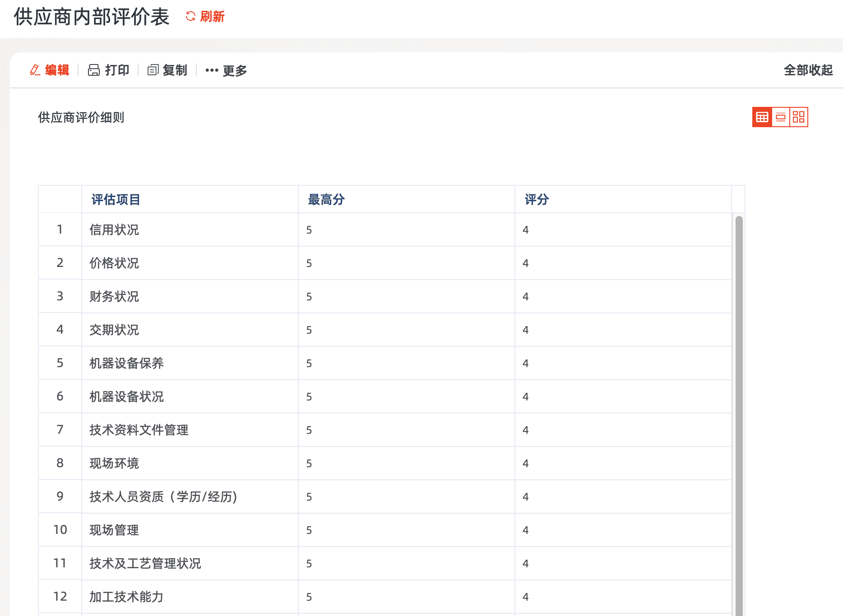Switch to list row view icon
This screenshot has width=843, height=616.
pos(781,117)
